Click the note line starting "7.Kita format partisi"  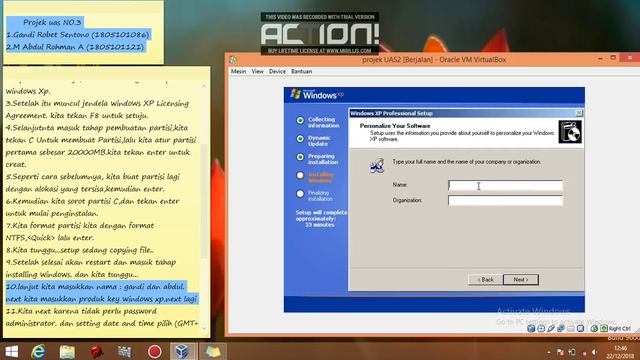tap(80, 225)
